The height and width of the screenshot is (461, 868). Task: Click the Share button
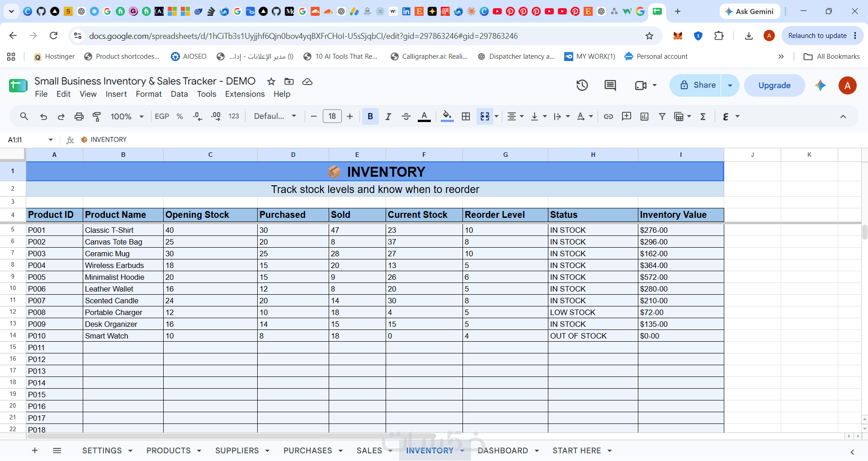click(696, 85)
